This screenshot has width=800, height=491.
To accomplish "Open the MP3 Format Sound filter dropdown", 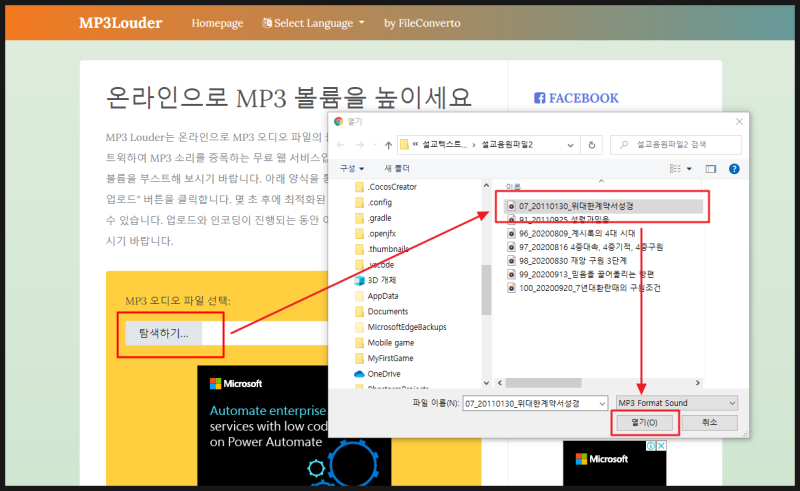I will coord(677,403).
